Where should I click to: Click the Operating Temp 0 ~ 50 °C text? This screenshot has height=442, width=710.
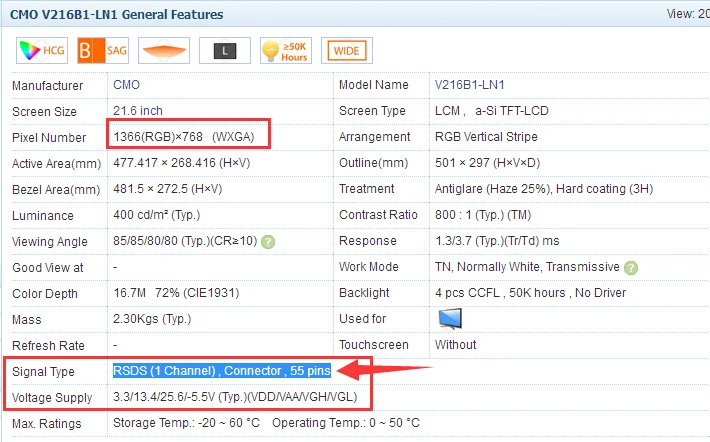pyautogui.click(x=346, y=423)
